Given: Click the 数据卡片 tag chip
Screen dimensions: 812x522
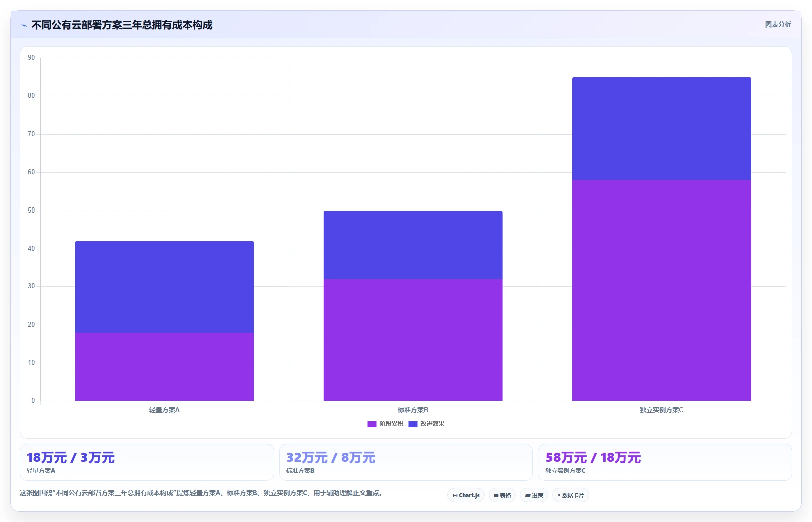Looking at the screenshot, I should point(571,495).
